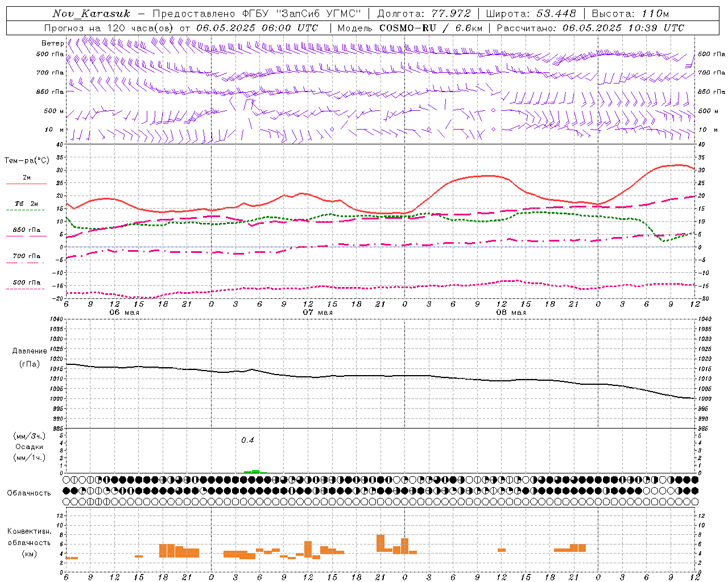Click the '08 мая' date label
This screenshot has height=582, width=728.
point(511,313)
